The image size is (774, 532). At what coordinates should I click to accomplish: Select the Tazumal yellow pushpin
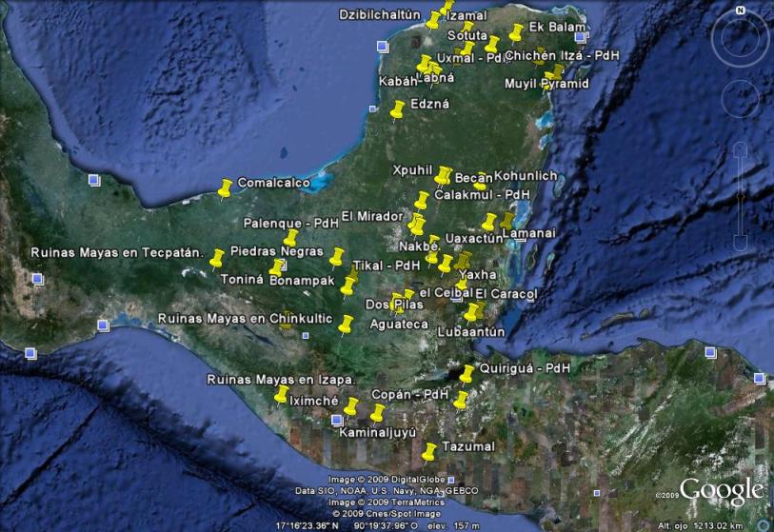[429, 450]
